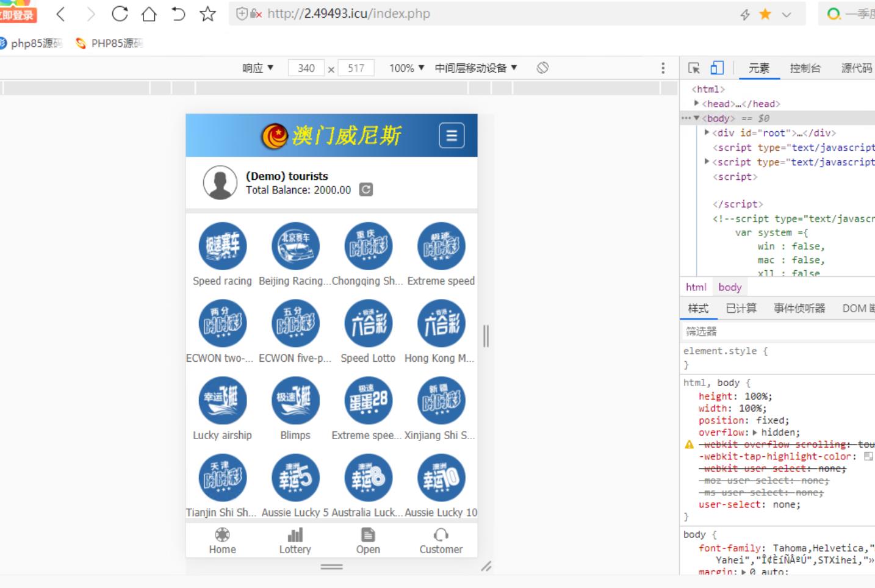Open the Customer service tab
The image size is (875, 588).
click(x=441, y=540)
